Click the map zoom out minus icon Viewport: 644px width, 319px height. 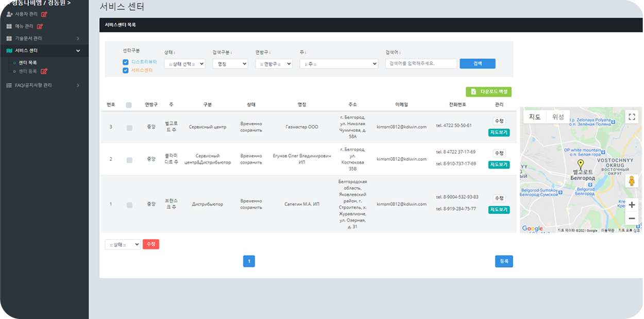pos(632,219)
